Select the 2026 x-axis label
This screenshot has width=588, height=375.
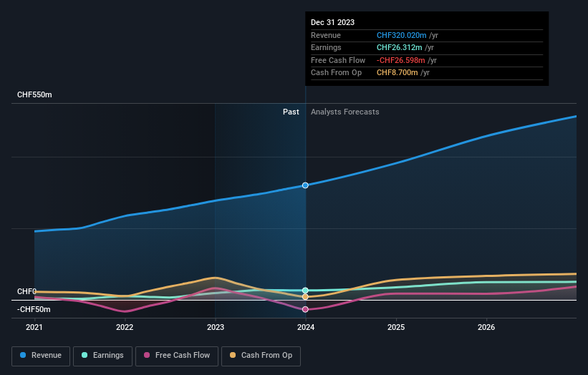pyautogui.click(x=486, y=328)
